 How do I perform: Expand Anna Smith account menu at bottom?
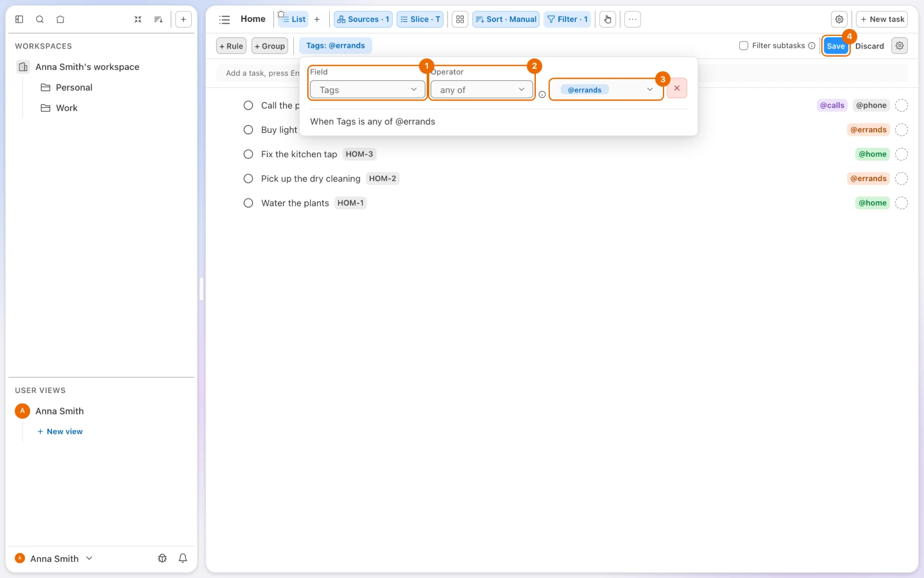pyautogui.click(x=54, y=558)
